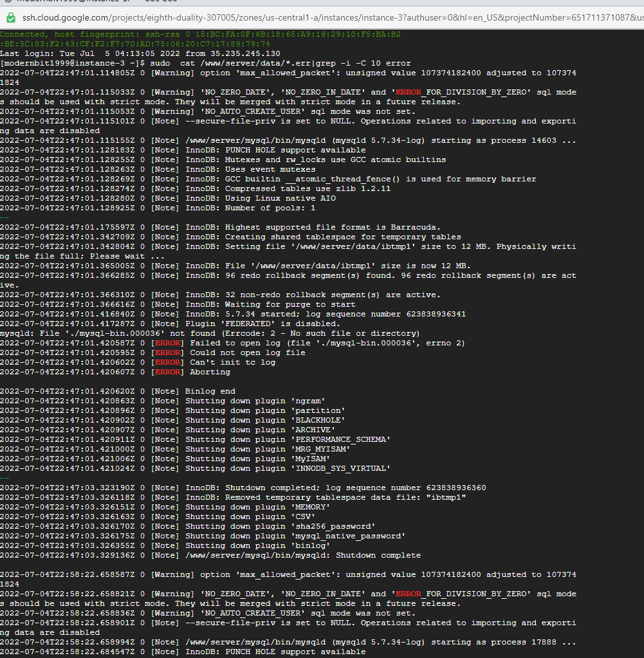Viewport: 644px width, 658px height.
Task: Click "mysqld: File './mysql-bin.000036' not found" line
Action: [210, 334]
